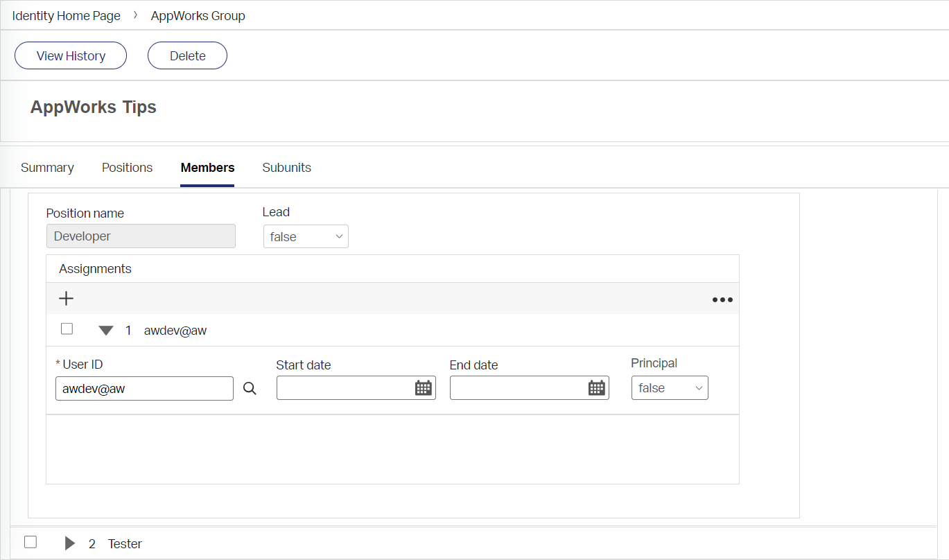Image resolution: width=949 pixels, height=560 pixels.
Task: Collapse the awdev@aw assignment row
Action: (x=106, y=331)
